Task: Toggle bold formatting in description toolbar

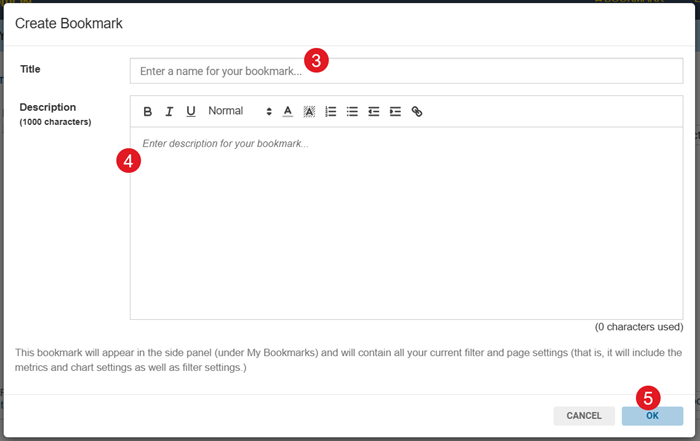Action: (148, 111)
